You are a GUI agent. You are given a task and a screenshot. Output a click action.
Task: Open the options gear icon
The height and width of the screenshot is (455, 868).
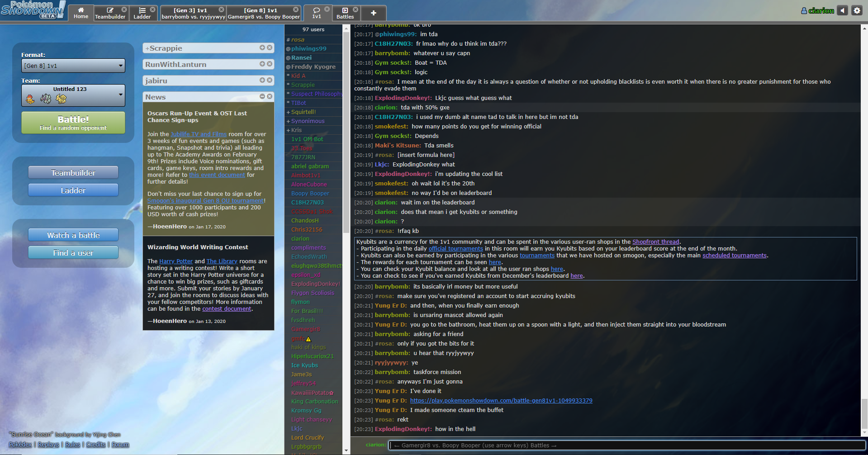(x=857, y=10)
